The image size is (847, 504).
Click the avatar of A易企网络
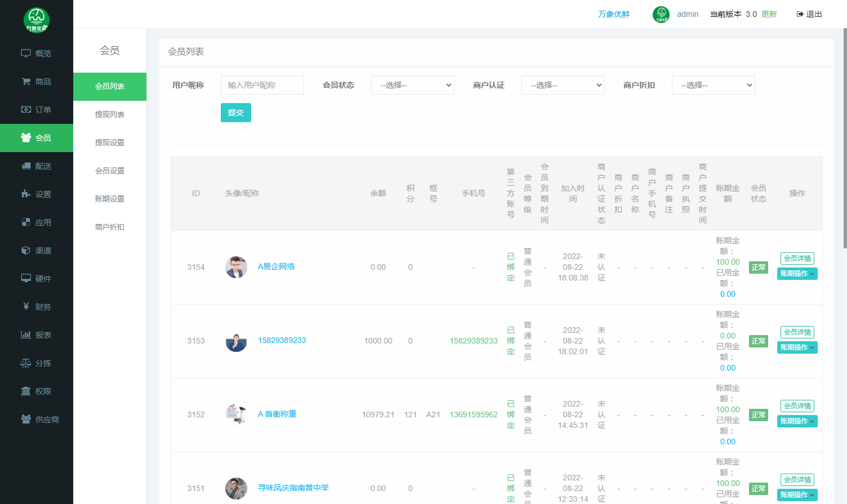(236, 267)
